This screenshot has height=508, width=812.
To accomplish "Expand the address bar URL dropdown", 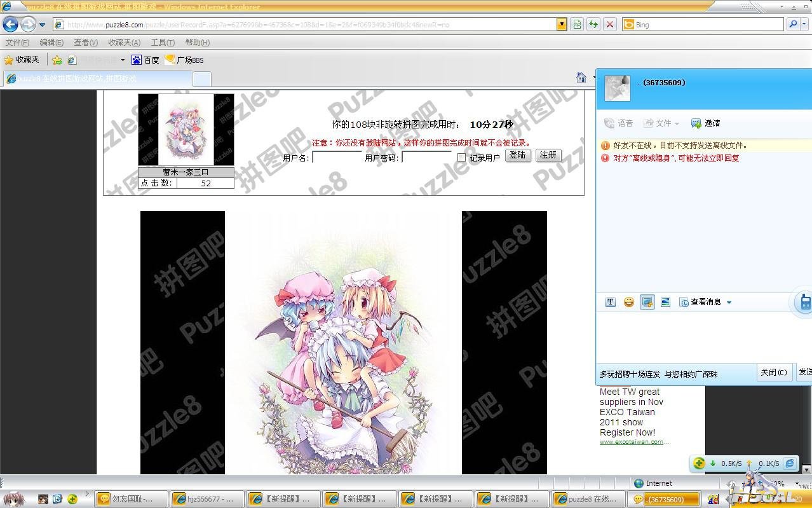I will (x=562, y=25).
